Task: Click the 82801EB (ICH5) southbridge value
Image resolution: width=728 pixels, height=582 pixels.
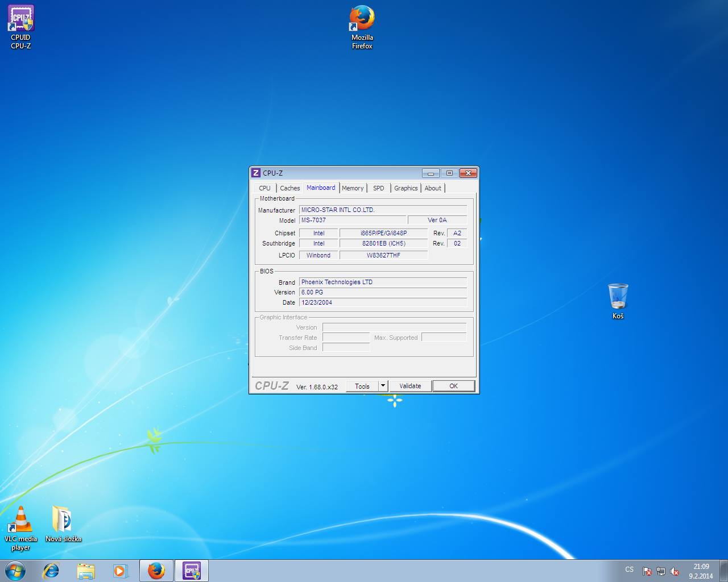Action: click(383, 243)
